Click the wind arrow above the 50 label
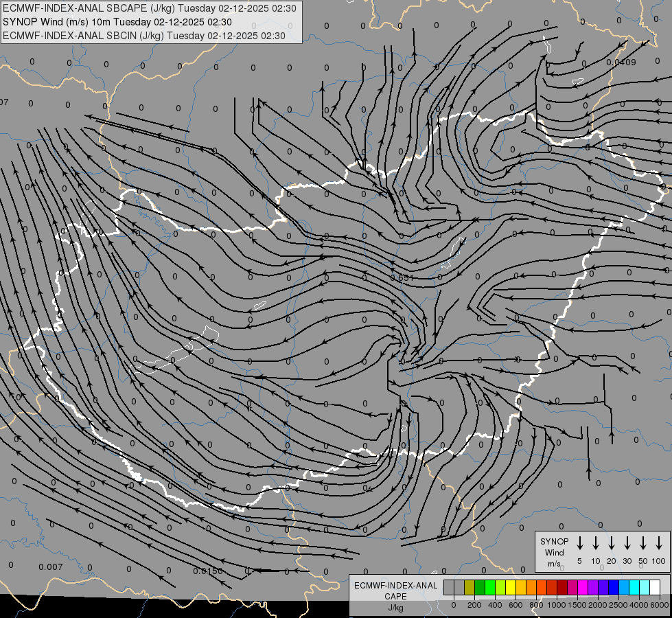672x618 pixels. coord(643,543)
